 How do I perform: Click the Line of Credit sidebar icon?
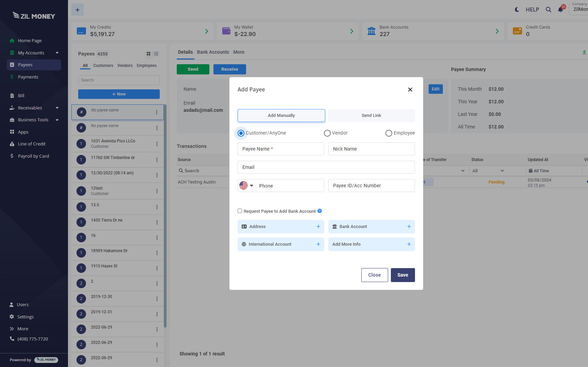[x=12, y=144]
